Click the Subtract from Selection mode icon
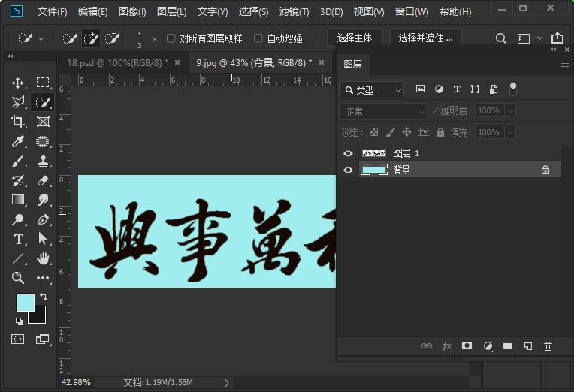Viewport: 574px width, 392px height. [x=112, y=38]
